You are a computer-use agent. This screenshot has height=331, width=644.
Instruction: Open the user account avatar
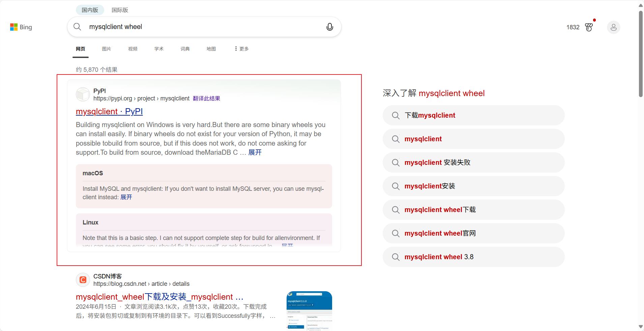[613, 27]
